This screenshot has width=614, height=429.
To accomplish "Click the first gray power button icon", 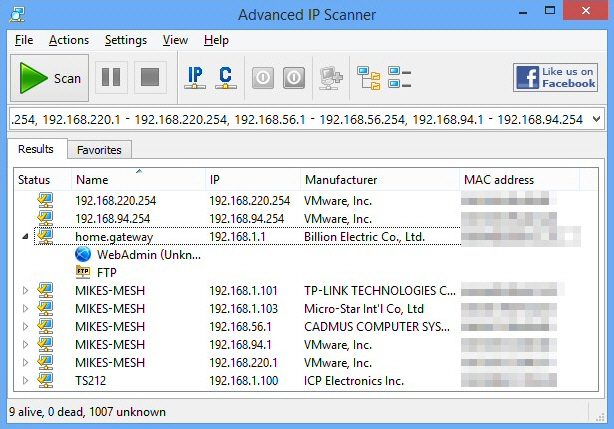I will (263, 78).
